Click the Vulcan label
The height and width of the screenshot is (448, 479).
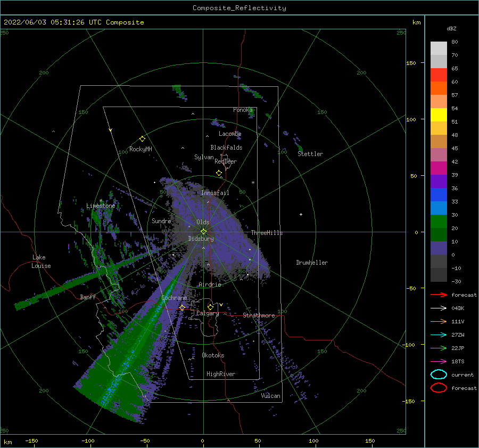pyautogui.click(x=271, y=396)
